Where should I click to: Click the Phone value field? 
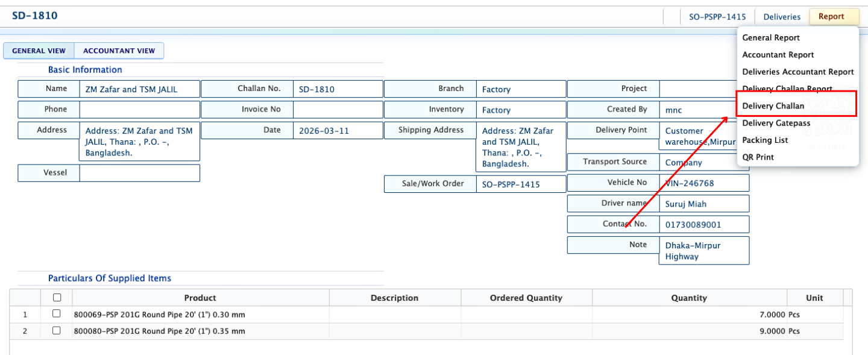coord(139,110)
